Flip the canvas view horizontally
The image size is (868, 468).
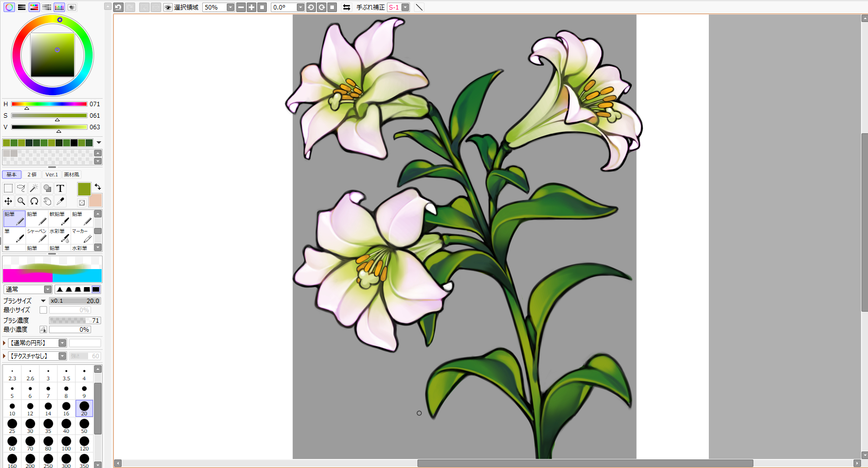click(346, 8)
